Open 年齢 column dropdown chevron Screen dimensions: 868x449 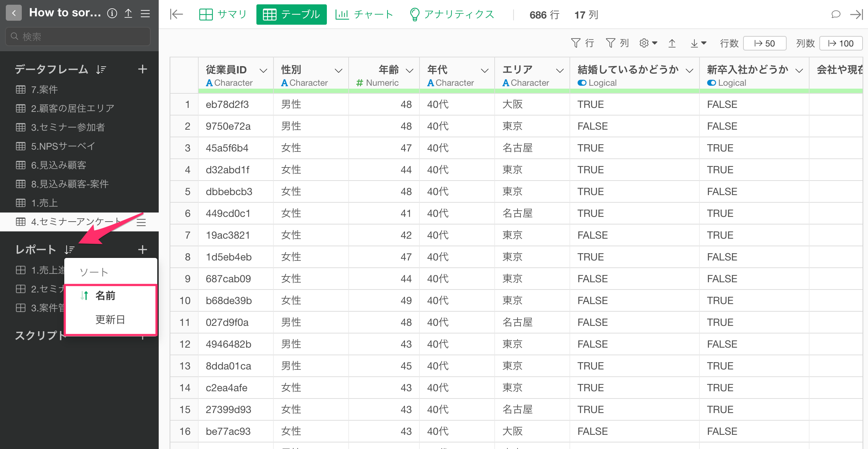coord(409,70)
